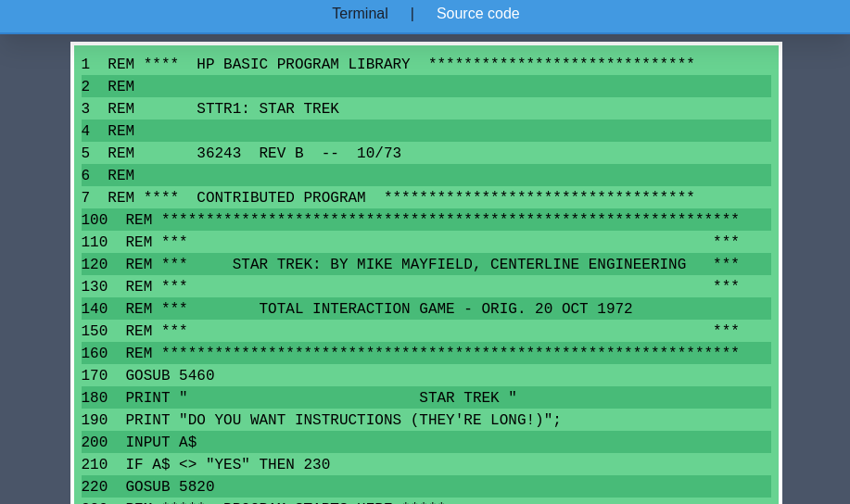Viewport: 850px width, 504px height.
Task: Select line 180 PRINT STAR TREK
Action: (x=426, y=397)
